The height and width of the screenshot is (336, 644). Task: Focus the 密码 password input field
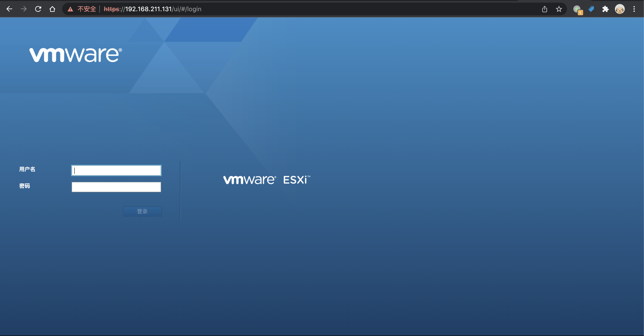[x=116, y=187]
